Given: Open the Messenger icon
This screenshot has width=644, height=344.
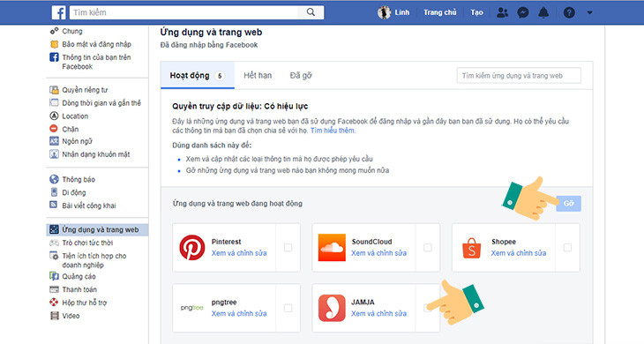Looking at the screenshot, I should pos(523,12).
